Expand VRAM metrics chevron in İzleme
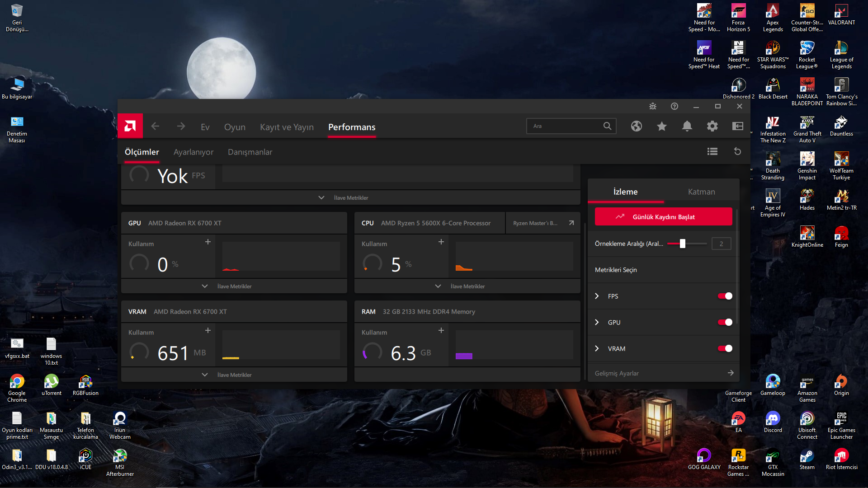Viewport: 868px width, 488px height. (597, 348)
